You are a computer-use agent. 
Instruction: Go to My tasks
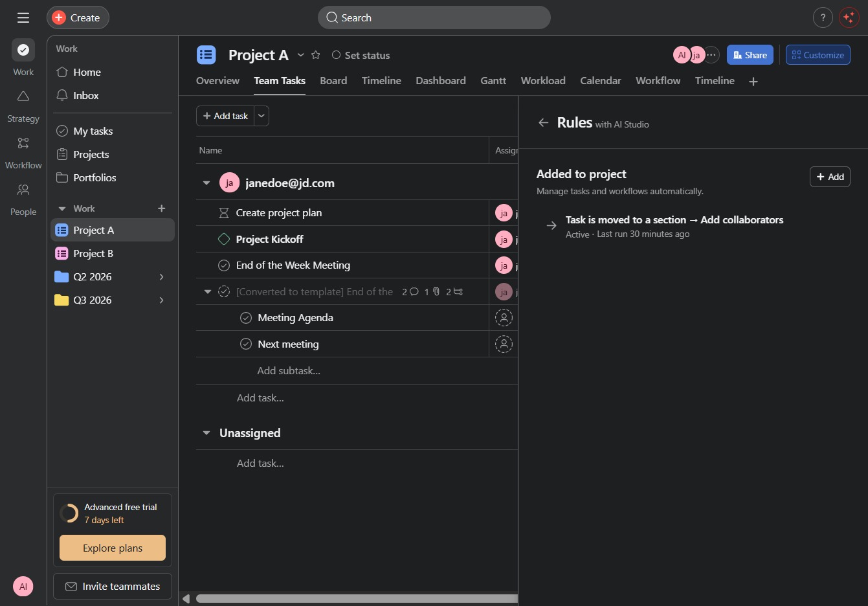point(113,131)
